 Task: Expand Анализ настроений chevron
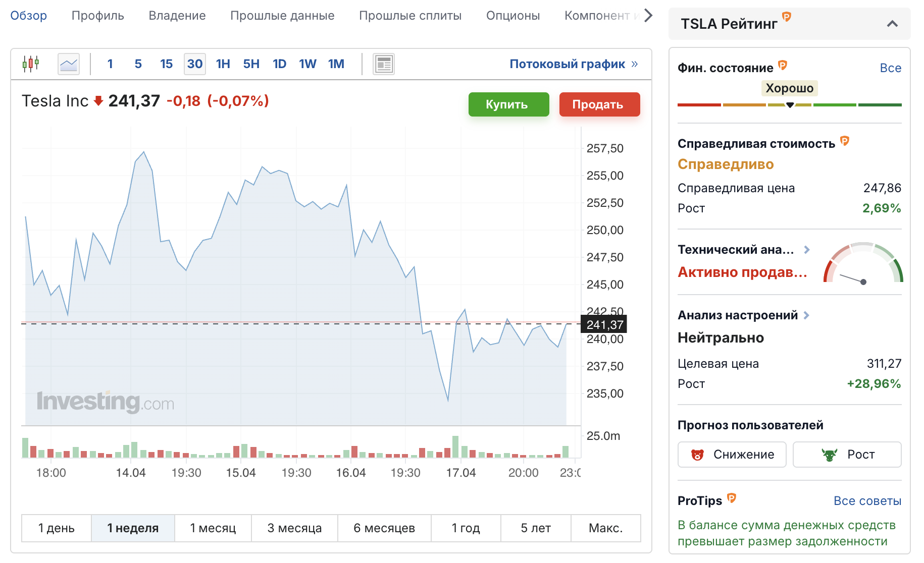(x=806, y=315)
